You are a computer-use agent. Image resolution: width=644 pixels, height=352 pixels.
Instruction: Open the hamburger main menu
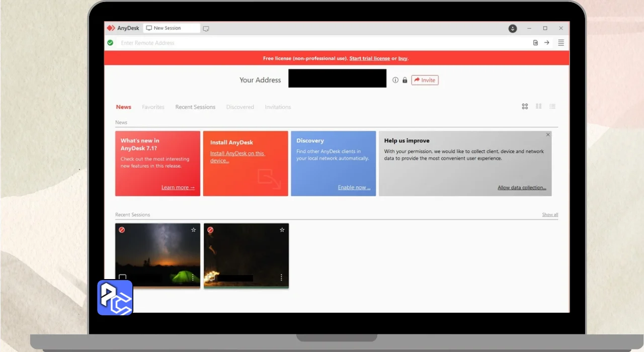click(x=561, y=43)
